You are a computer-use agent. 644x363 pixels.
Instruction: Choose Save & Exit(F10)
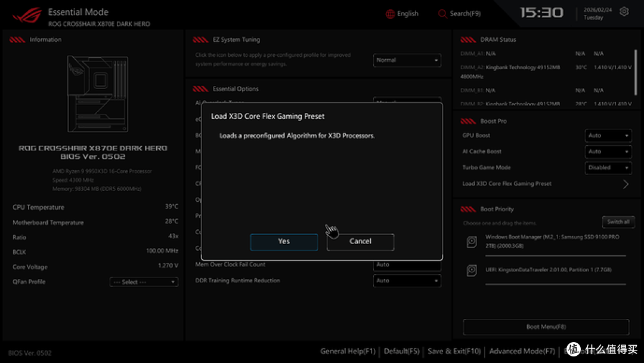[x=454, y=351]
